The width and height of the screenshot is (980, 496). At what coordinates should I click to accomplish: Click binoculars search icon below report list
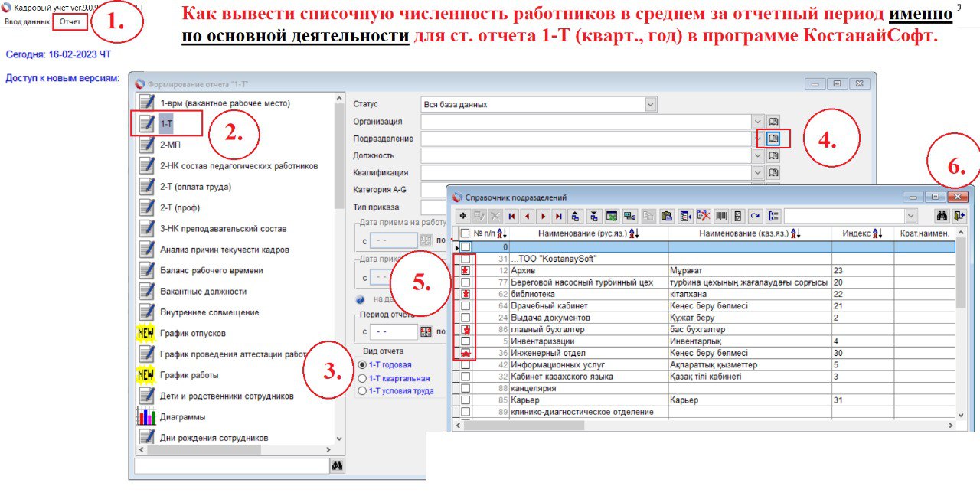(x=337, y=465)
